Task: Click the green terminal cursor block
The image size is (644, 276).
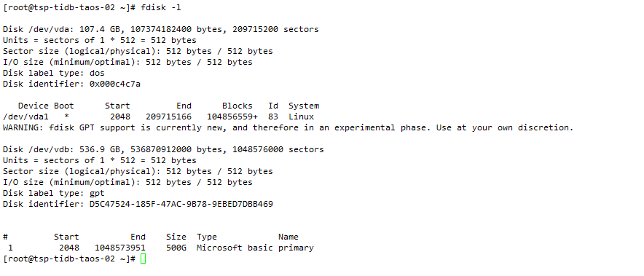Action: [143, 259]
